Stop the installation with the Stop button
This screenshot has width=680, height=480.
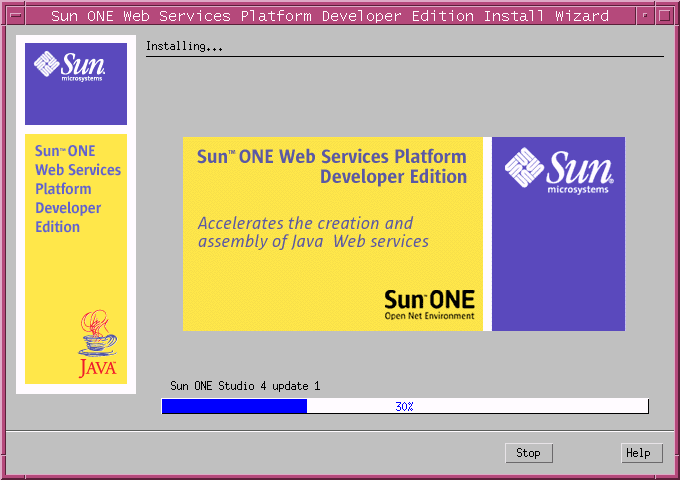pos(529,453)
